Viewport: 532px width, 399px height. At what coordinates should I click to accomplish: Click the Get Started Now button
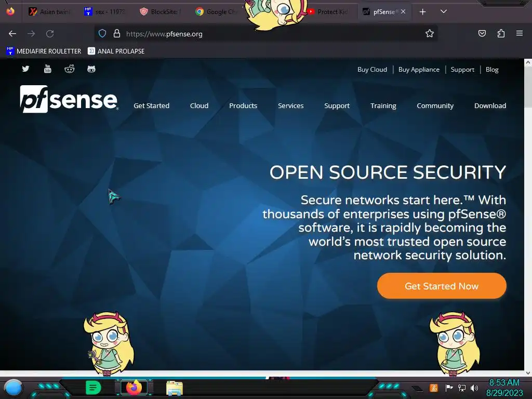click(442, 286)
